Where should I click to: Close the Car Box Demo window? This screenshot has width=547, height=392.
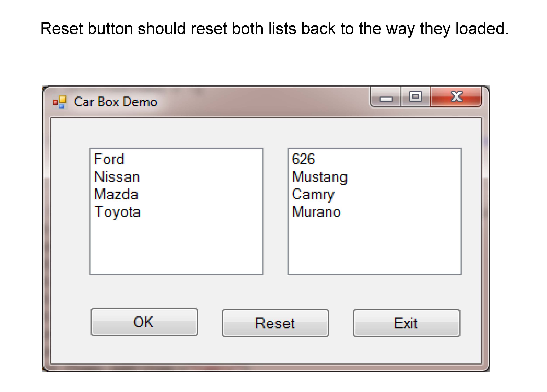[x=456, y=97]
